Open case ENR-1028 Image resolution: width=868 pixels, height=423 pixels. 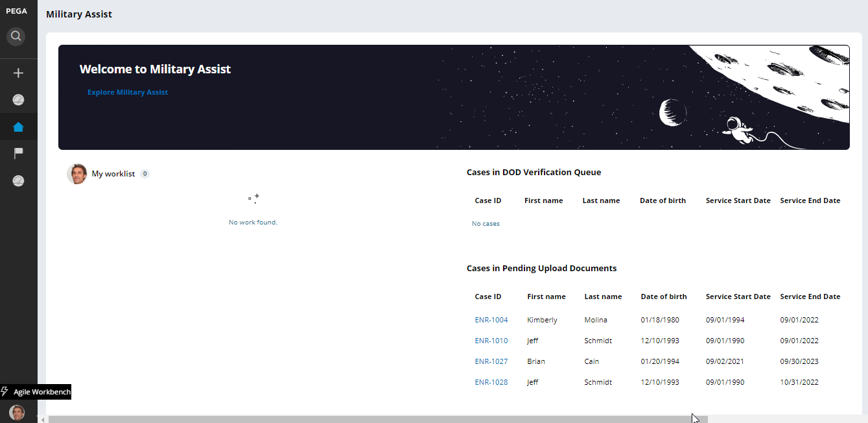pyautogui.click(x=491, y=382)
